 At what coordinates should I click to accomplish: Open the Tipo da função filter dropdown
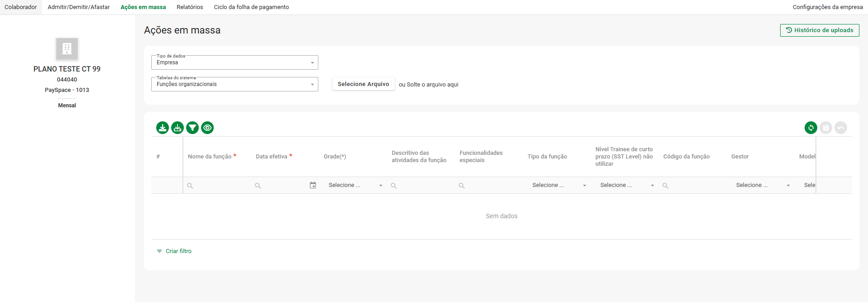point(559,185)
